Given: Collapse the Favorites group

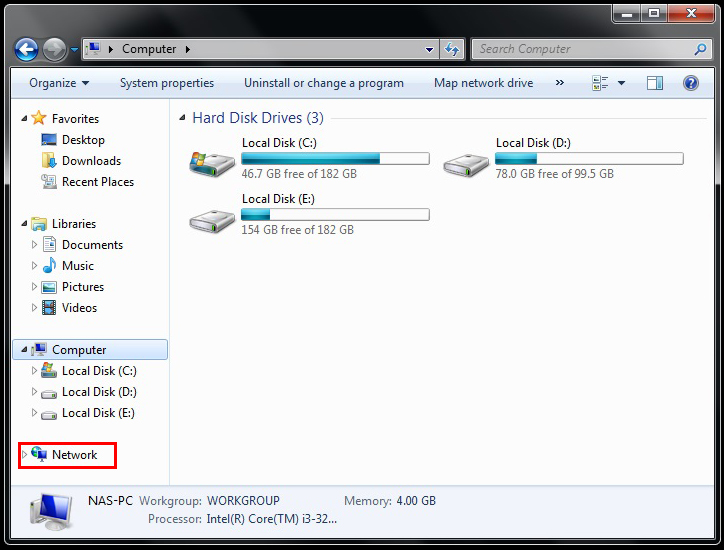Looking at the screenshot, I should [x=24, y=119].
